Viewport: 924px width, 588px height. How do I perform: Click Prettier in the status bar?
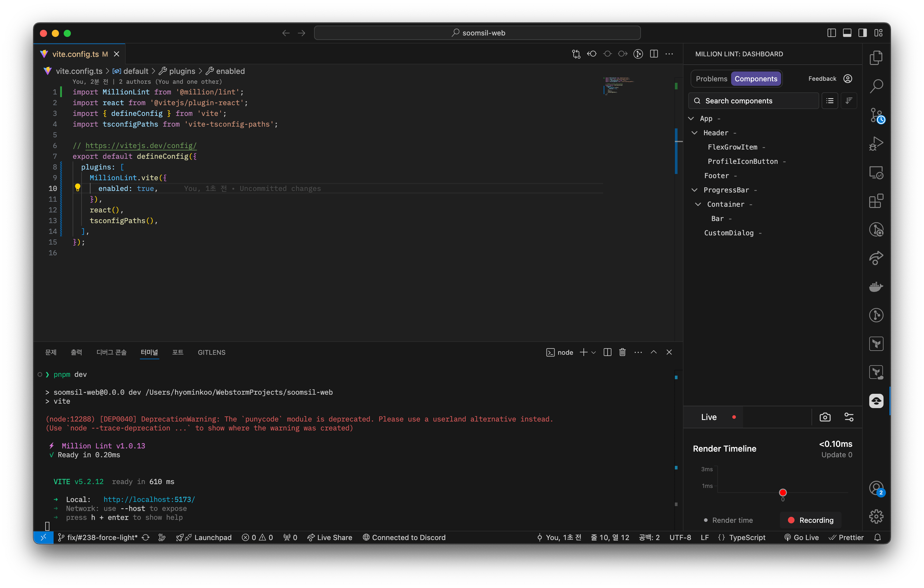[x=846, y=537]
